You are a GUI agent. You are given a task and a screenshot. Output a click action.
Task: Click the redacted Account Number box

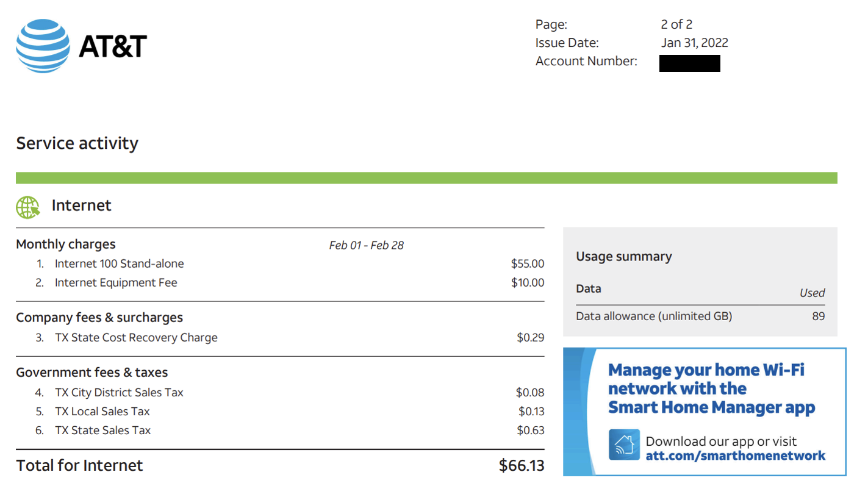(x=689, y=63)
